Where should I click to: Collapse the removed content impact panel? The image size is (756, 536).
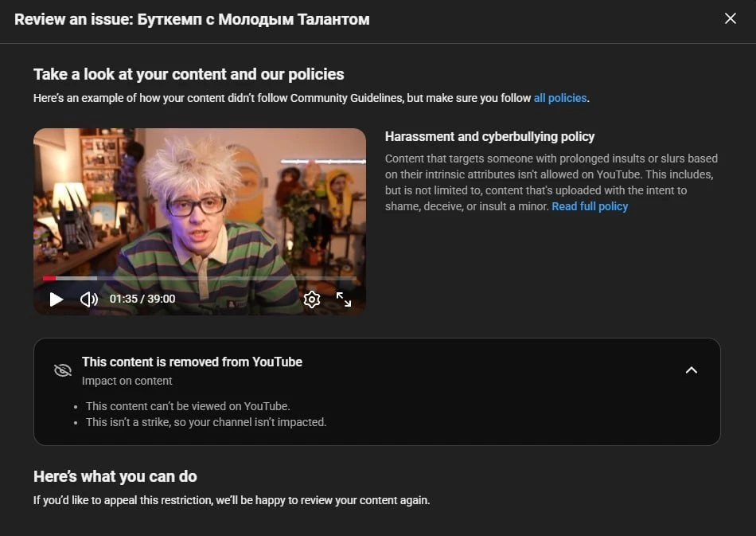tap(692, 370)
